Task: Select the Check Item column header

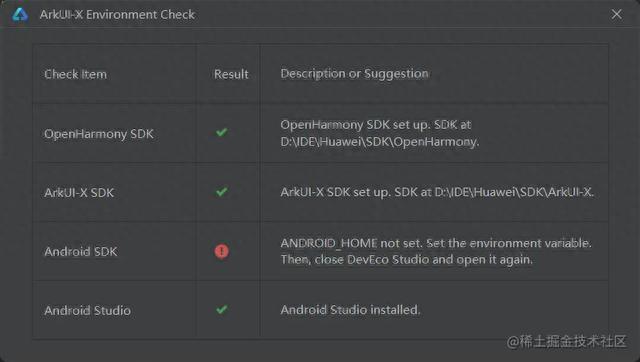Action: point(76,74)
